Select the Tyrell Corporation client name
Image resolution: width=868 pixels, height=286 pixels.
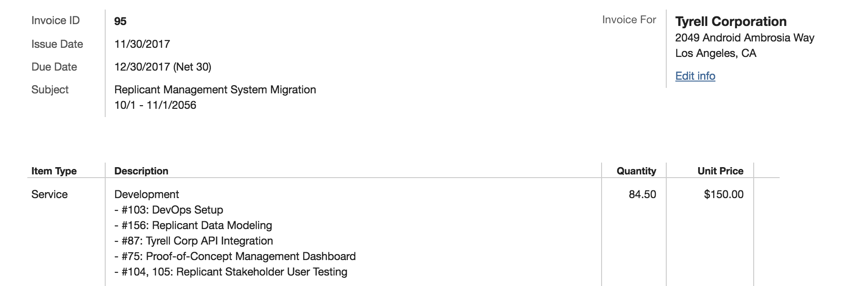730,21
